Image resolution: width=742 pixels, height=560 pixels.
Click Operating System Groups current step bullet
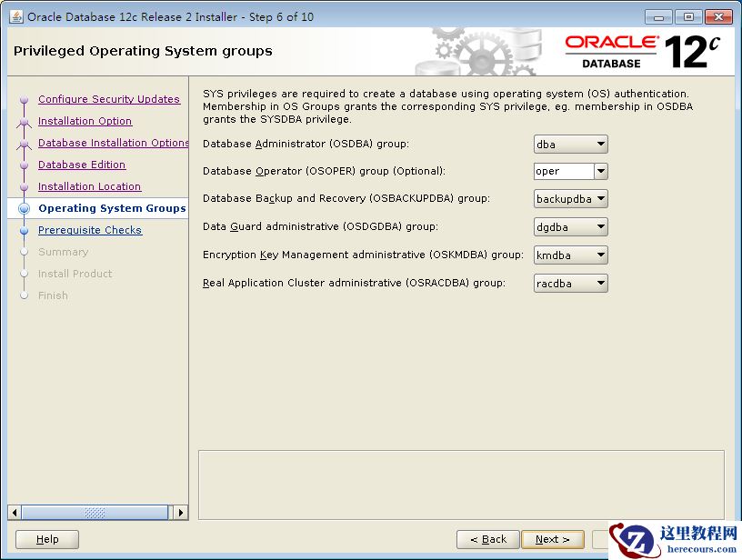pyautogui.click(x=25, y=208)
